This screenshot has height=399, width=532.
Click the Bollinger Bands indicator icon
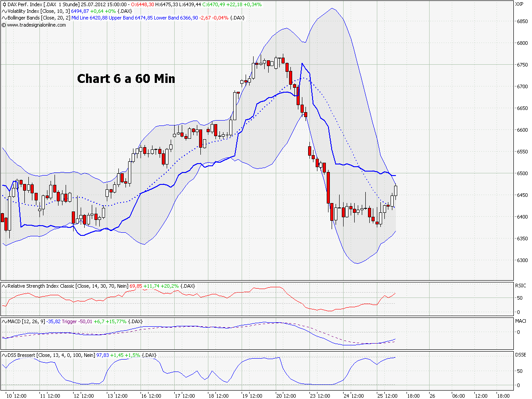4,17
